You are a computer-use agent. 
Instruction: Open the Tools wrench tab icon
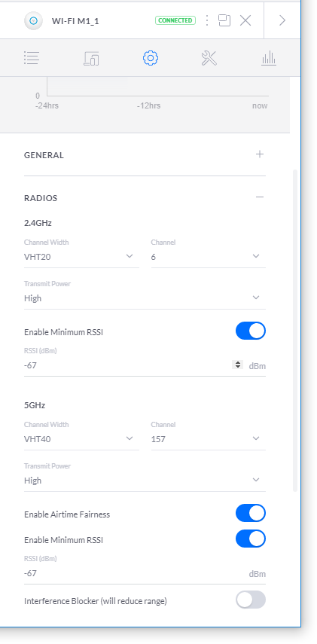tap(209, 58)
